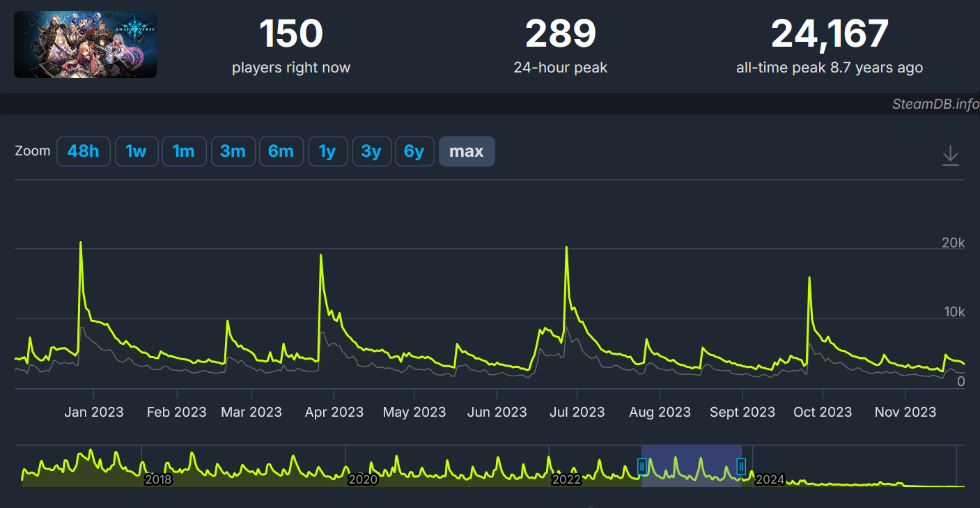This screenshot has width=980, height=508.
Task: Set chart zoom to 1w
Action: tap(136, 151)
